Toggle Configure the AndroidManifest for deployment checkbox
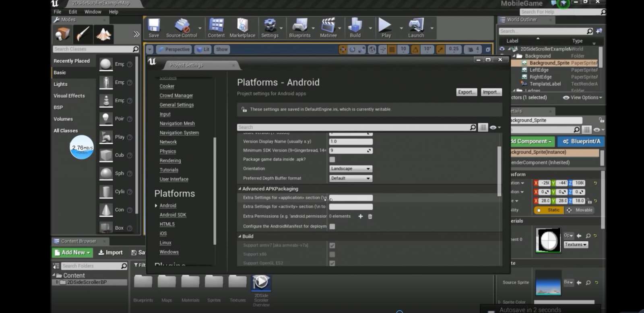The height and width of the screenshot is (313, 644). 332,226
